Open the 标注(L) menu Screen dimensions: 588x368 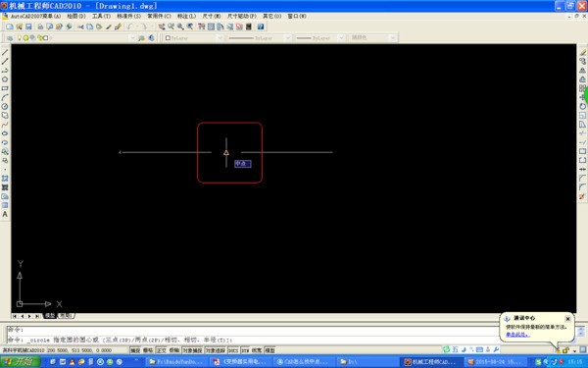coord(186,16)
